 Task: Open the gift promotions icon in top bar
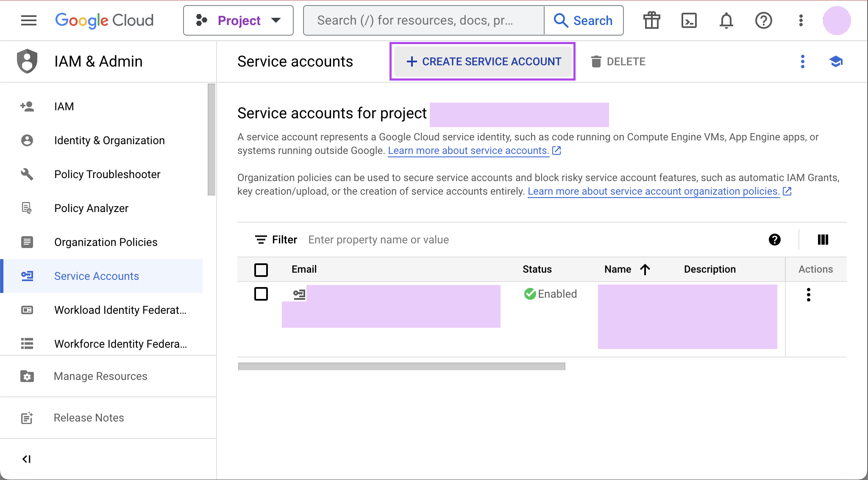pos(651,20)
